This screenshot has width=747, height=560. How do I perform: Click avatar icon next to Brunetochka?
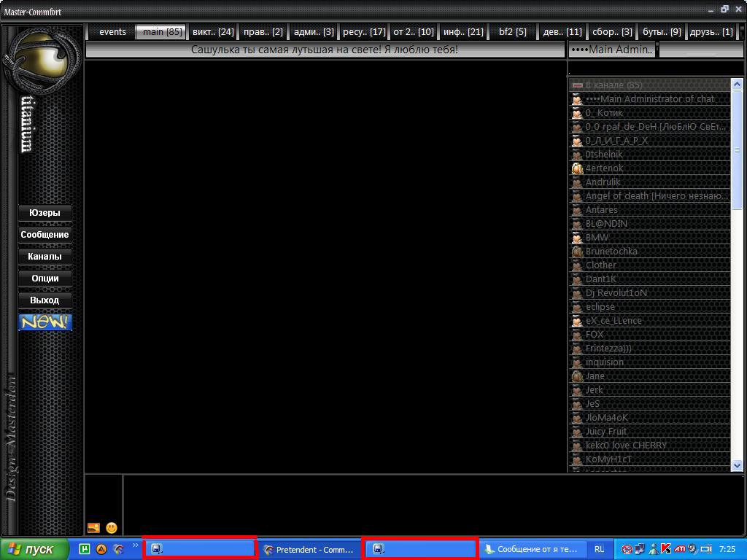(577, 252)
